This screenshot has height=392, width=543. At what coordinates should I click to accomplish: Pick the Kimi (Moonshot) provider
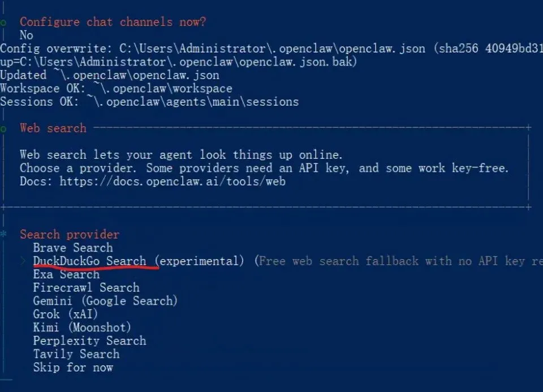point(82,327)
